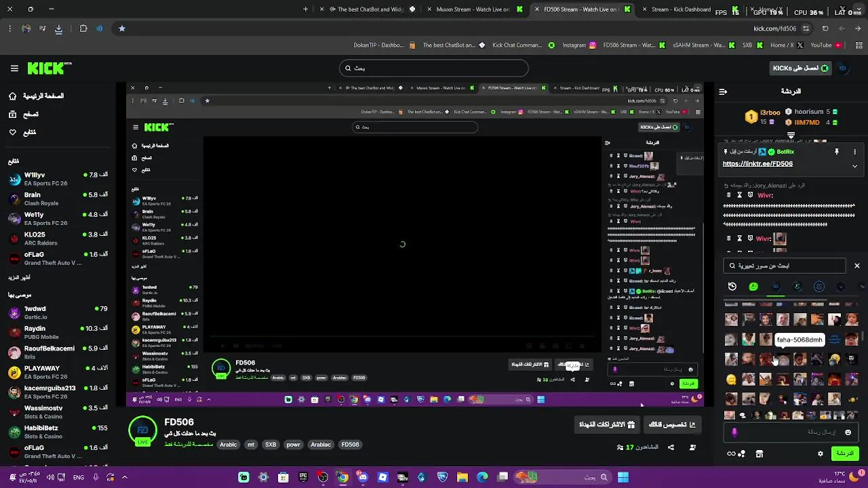
Task: Click the emoji smiley button in chat input
Action: click(x=848, y=432)
